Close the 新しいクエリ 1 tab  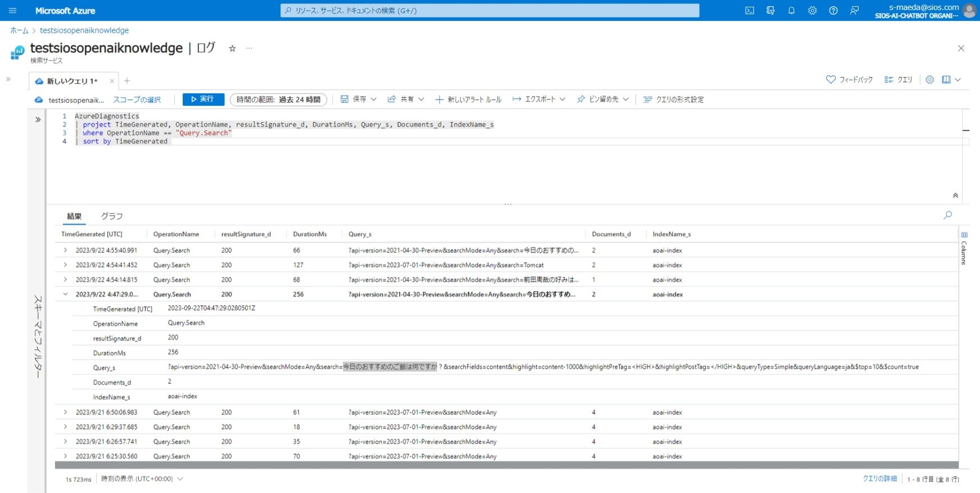(112, 81)
